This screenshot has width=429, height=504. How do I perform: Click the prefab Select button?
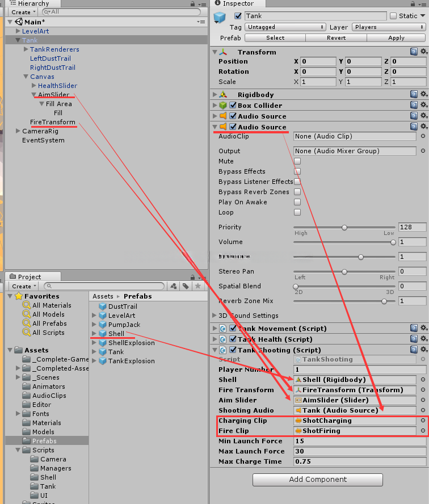275,37
